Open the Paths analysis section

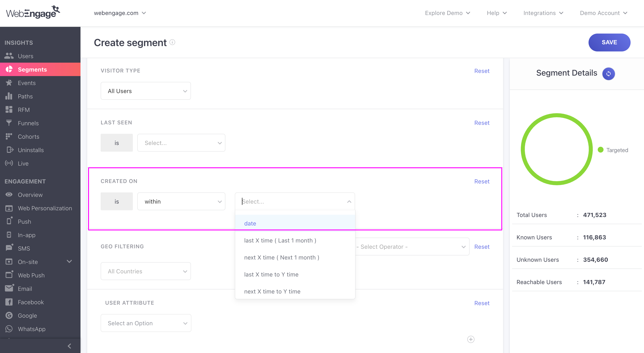pyautogui.click(x=25, y=96)
